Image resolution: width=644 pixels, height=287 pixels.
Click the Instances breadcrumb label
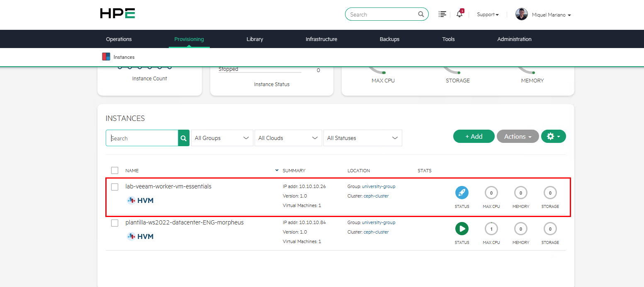tap(124, 57)
